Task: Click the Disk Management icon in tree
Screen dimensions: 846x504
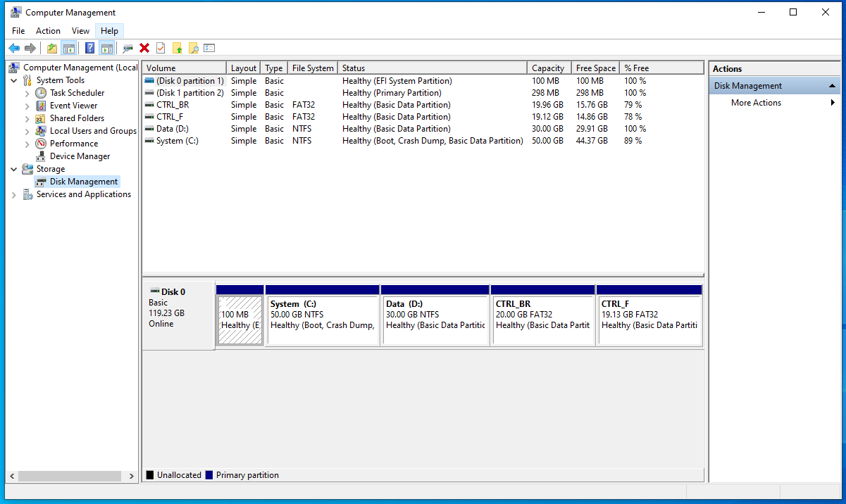Action: click(x=42, y=182)
